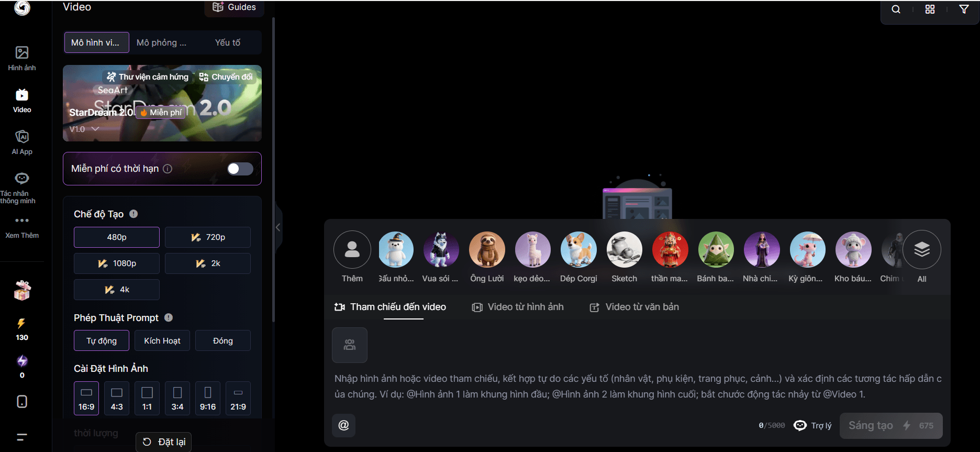Open Guides at the top
The width and height of the screenshot is (980, 452).
click(234, 7)
